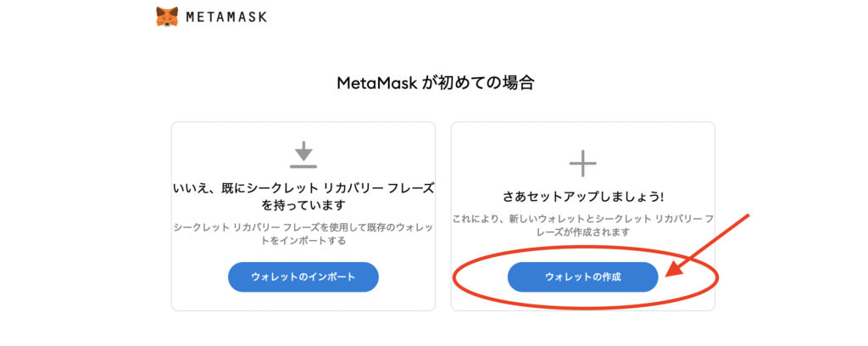The width and height of the screenshot is (868, 346).
Task: Click the title いいえ、既にシークレット リカバリー フレーズ
Action: 303,188
